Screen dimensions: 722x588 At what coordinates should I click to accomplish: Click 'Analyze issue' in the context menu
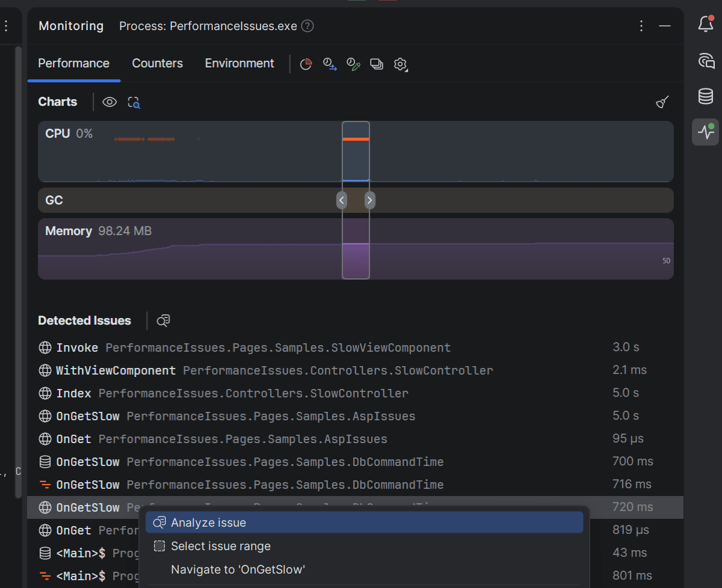click(208, 522)
